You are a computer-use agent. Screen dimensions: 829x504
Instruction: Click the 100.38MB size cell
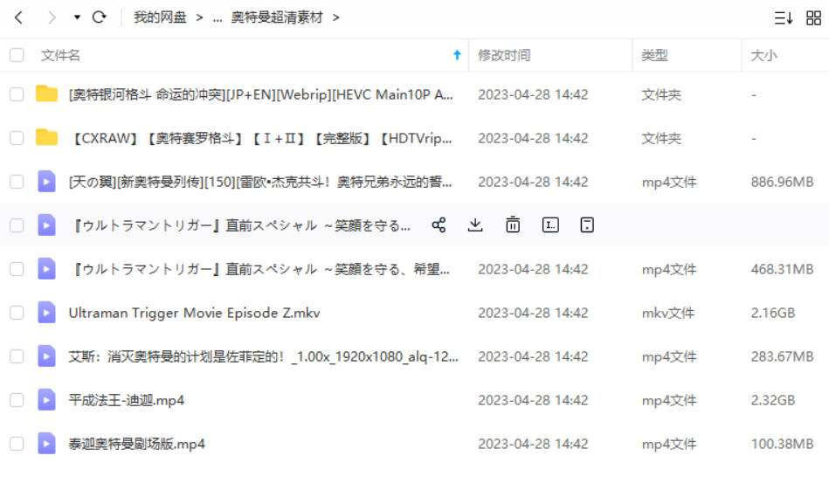click(782, 444)
